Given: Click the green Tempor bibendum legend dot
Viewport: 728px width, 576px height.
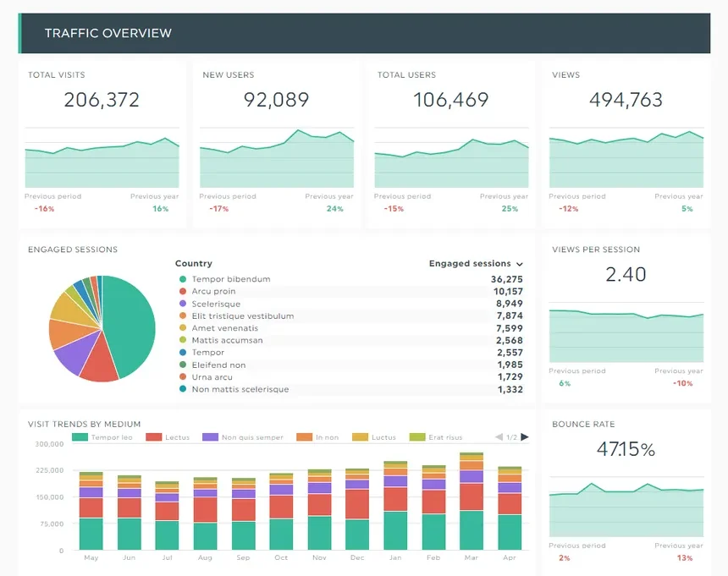Looking at the screenshot, I should (x=182, y=279).
